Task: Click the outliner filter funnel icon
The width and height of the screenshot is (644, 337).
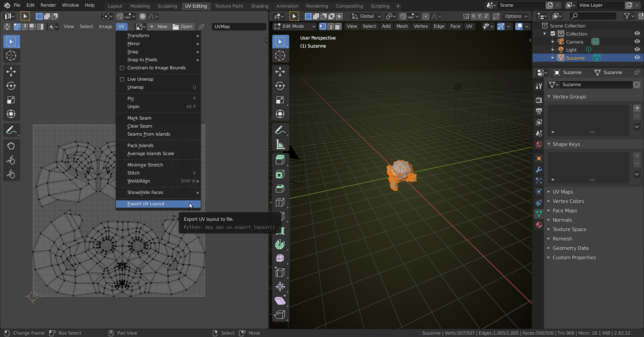Action: pyautogui.click(x=628, y=16)
